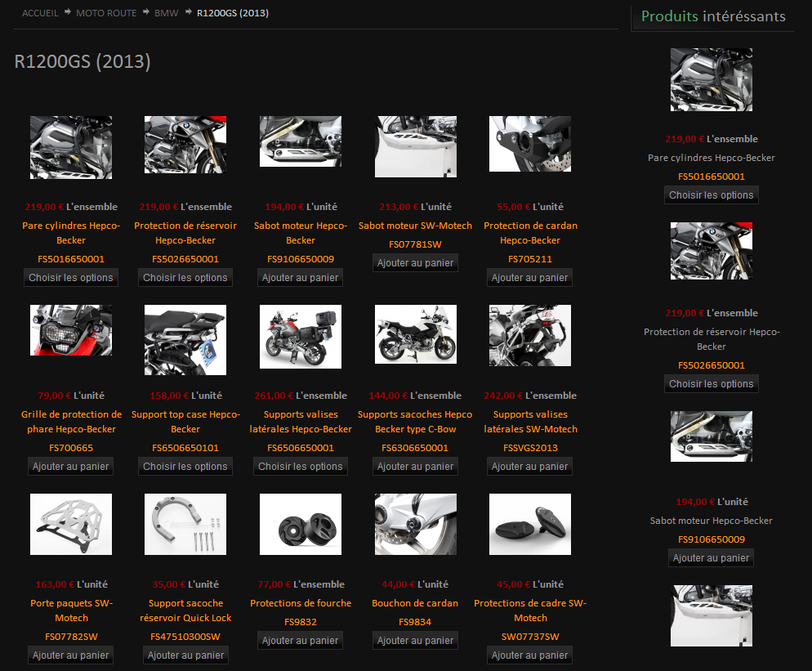Add Porte paquets FS07782SW to cart
This screenshot has height=671, width=812.
[71, 655]
